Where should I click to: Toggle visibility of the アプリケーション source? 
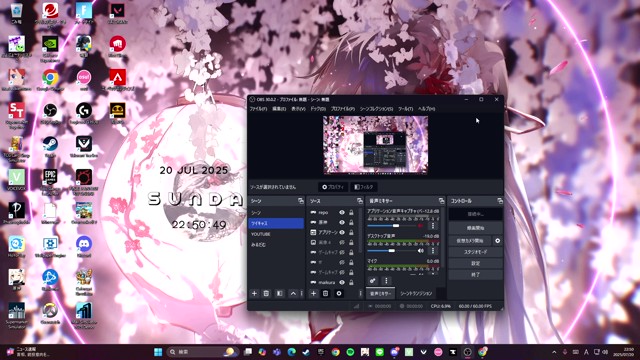coord(342,232)
